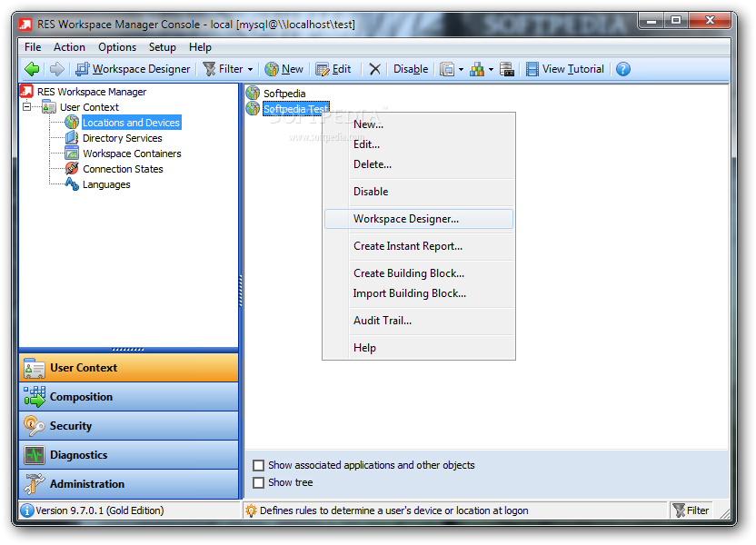Collapse the User Context tree node

[27, 107]
